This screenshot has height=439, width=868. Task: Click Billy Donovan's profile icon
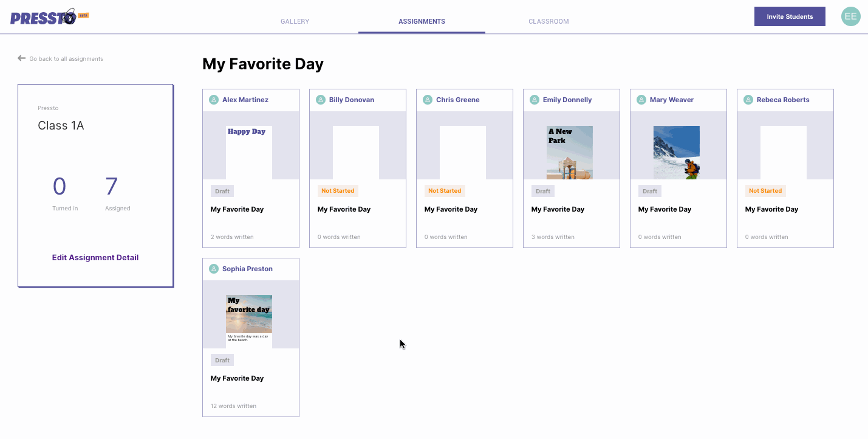pyautogui.click(x=321, y=100)
